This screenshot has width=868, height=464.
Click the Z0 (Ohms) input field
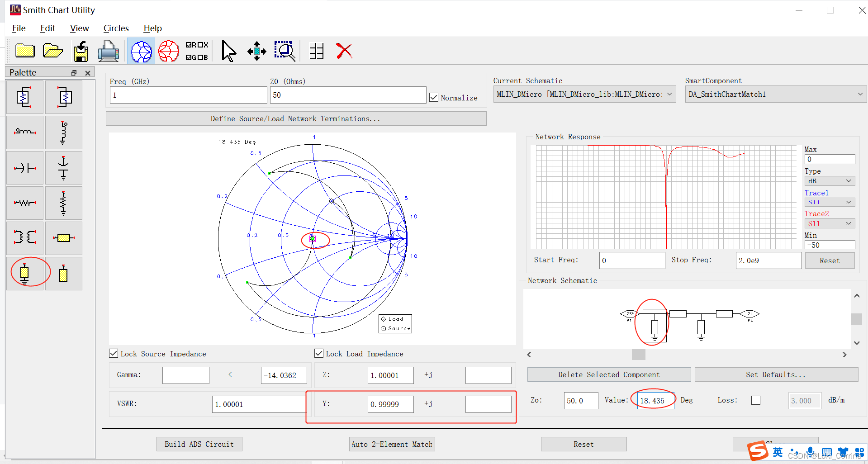point(348,95)
